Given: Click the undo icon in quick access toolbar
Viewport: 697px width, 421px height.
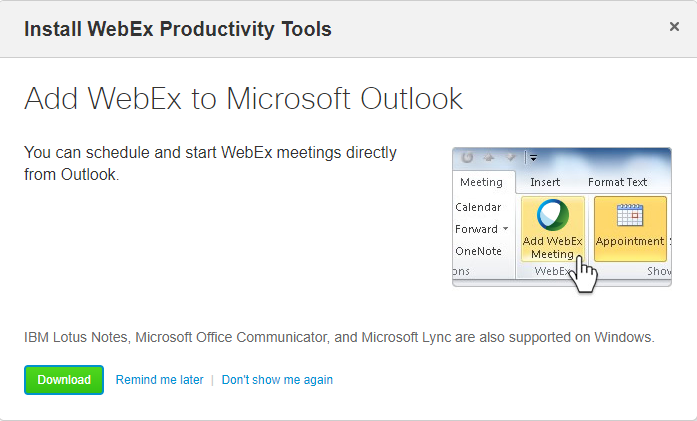Looking at the screenshot, I should pos(467,157).
